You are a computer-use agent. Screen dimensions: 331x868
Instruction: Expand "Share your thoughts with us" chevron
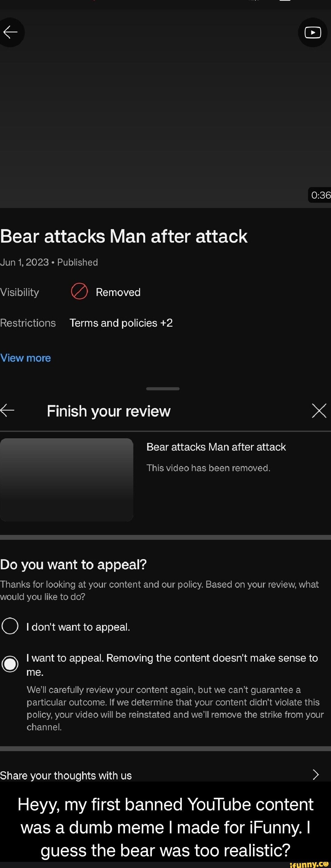pos(315,775)
